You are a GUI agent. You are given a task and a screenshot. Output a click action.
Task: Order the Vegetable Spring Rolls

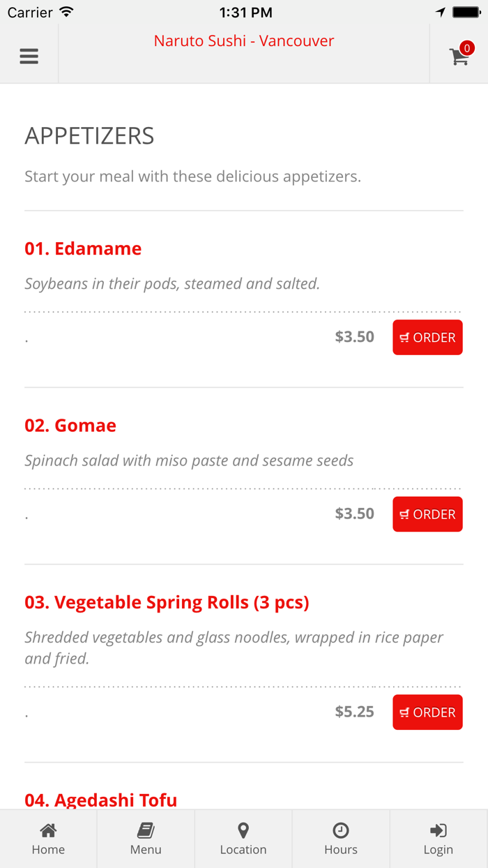427,712
